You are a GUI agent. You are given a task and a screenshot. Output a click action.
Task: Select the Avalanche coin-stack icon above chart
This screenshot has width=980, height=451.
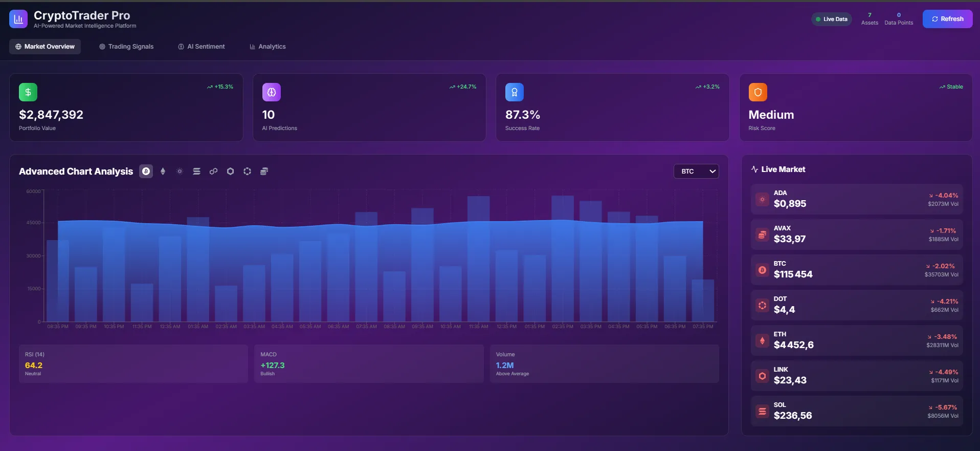click(x=264, y=171)
